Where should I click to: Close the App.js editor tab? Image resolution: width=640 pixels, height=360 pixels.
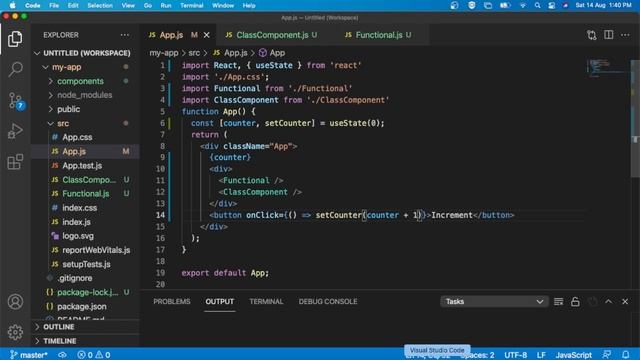207,35
